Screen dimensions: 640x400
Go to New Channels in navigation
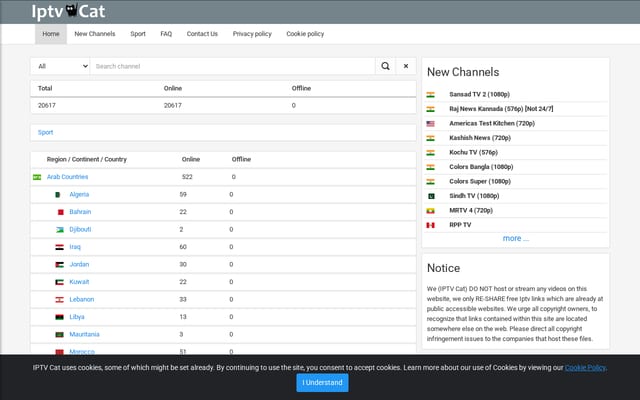point(95,34)
